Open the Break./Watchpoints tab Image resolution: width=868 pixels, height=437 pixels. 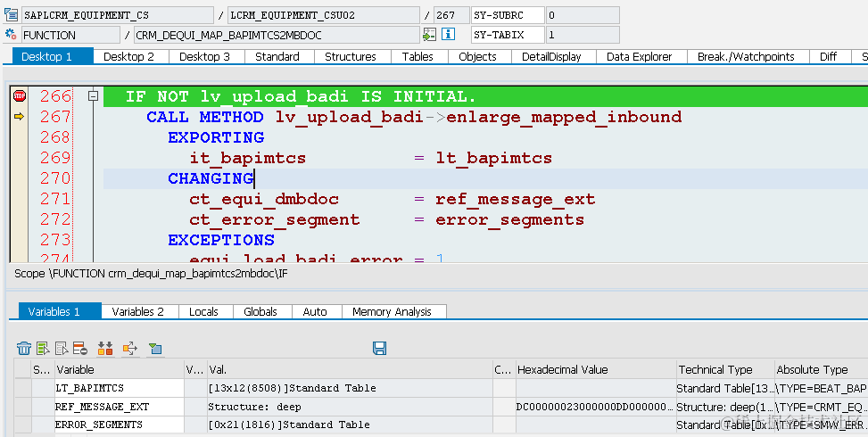(x=746, y=56)
